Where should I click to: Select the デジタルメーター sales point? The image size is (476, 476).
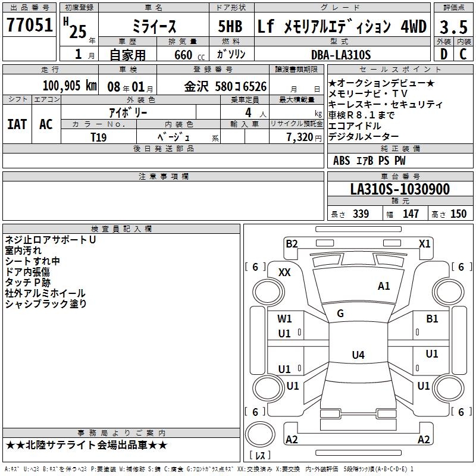tap(364, 137)
